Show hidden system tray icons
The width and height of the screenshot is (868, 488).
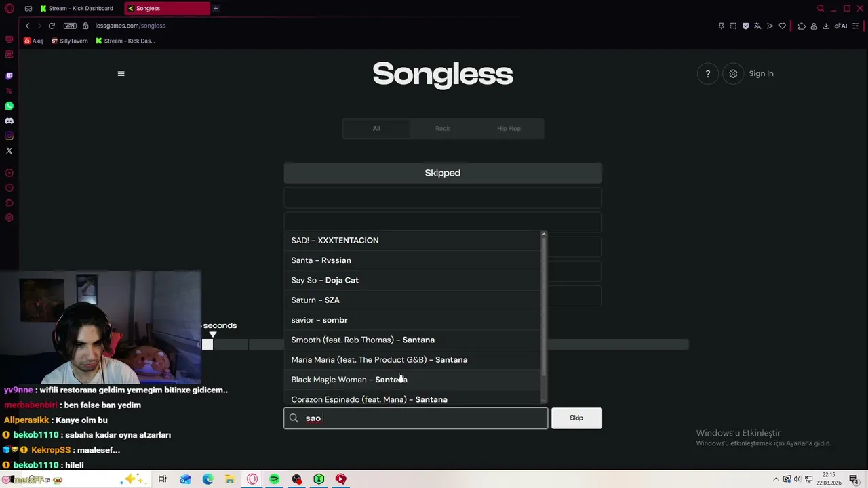pyautogui.click(x=778, y=479)
